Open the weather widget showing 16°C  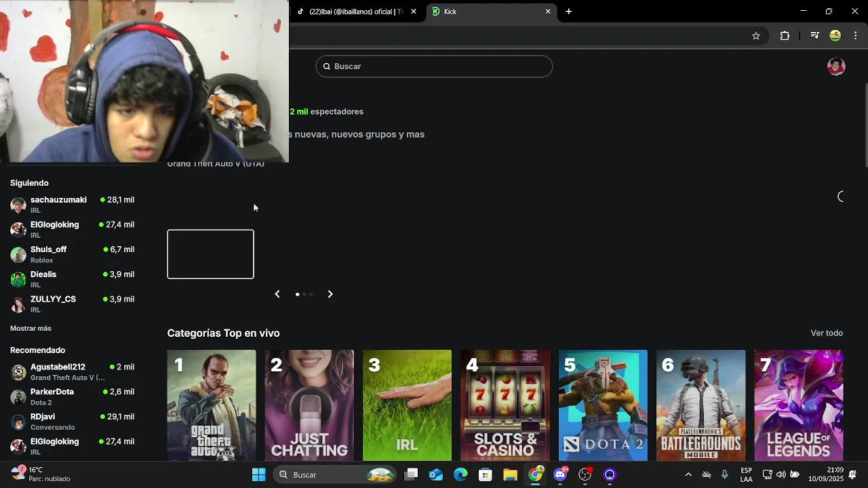coord(41,474)
